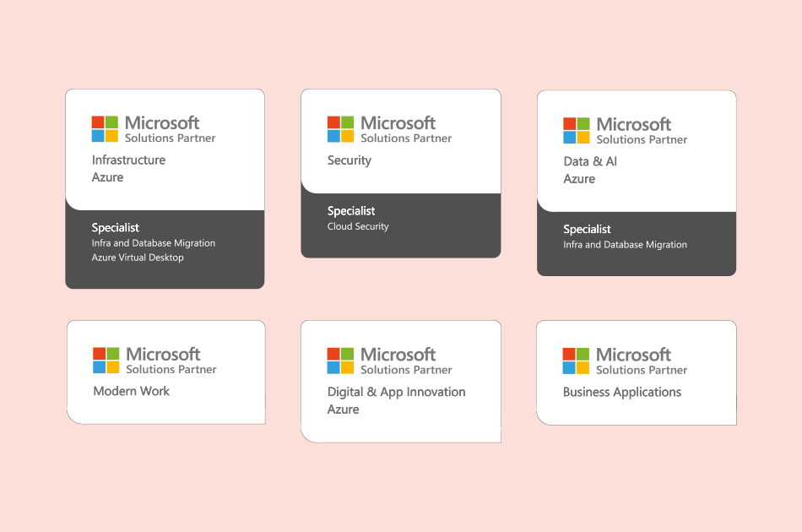Click Microsoft logo on Business Applications badge
Viewport: 802px width, 532px height.
click(x=577, y=360)
